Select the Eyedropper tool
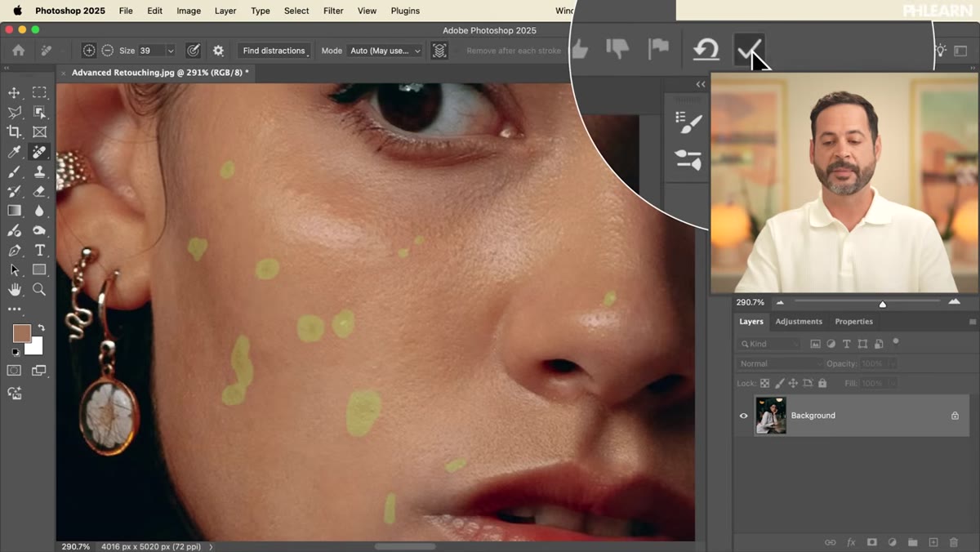This screenshot has width=980, height=552. click(x=14, y=152)
